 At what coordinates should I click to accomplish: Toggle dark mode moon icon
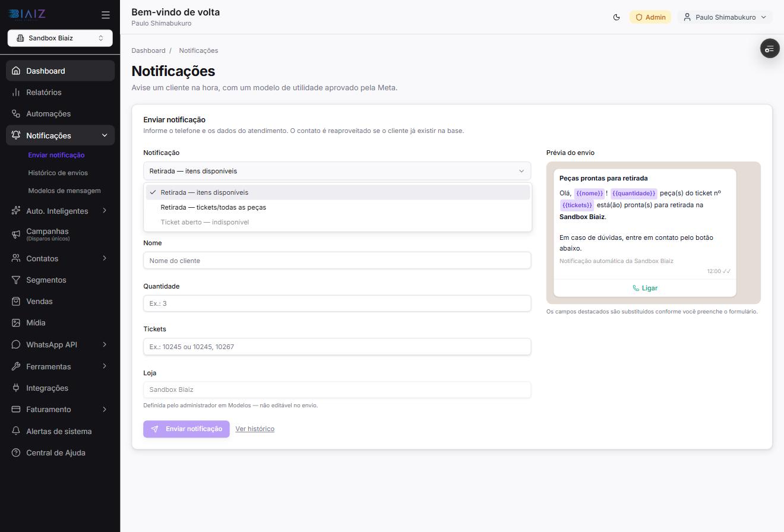pos(617,17)
